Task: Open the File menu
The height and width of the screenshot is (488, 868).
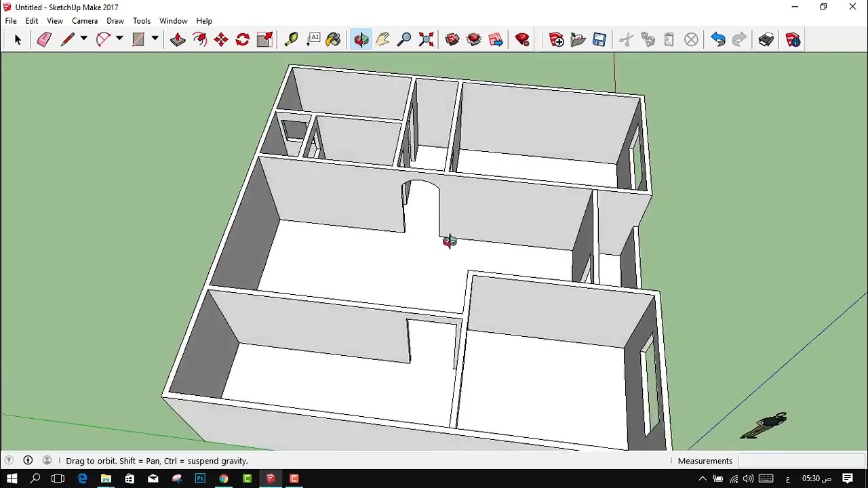Action: click(x=11, y=21)
